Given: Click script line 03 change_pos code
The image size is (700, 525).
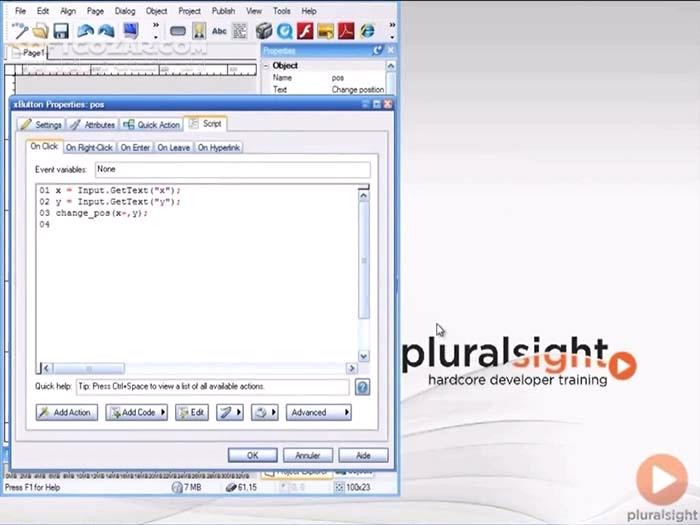Looking at the screenshot, I should [101, 213].
